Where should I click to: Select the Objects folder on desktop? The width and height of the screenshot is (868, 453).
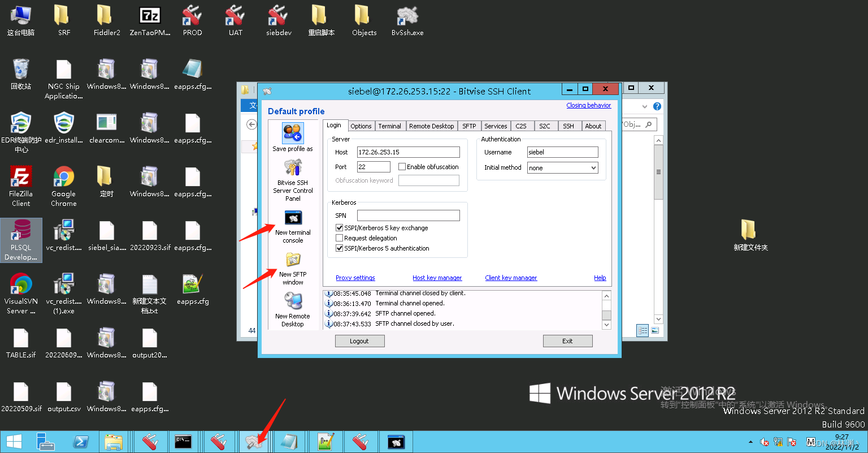(x=364, y=20)
